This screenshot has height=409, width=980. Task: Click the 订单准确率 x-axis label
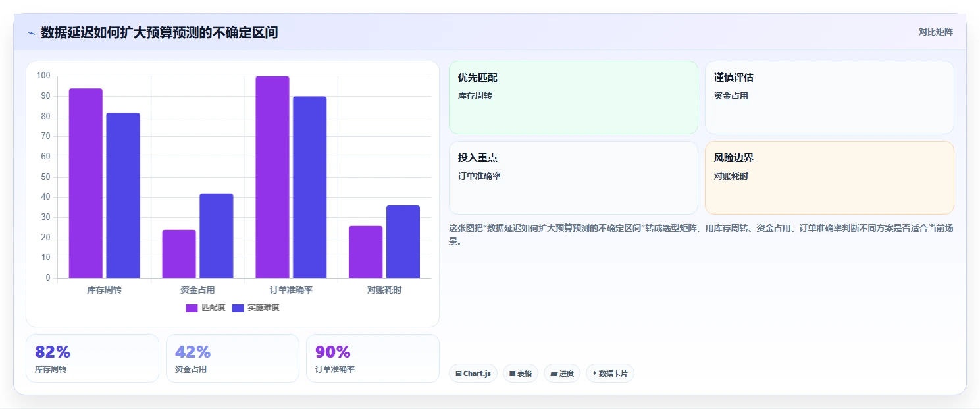tap(291, 290)
